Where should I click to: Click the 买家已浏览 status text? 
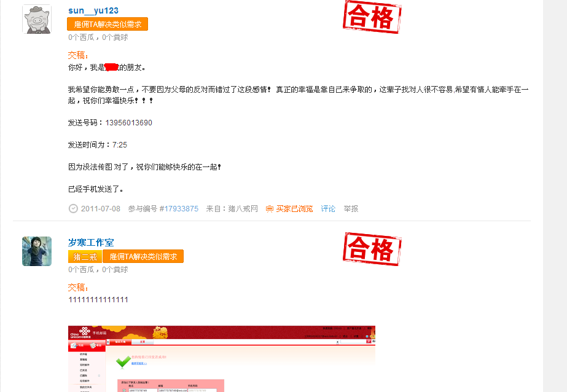tap(294, 209)
